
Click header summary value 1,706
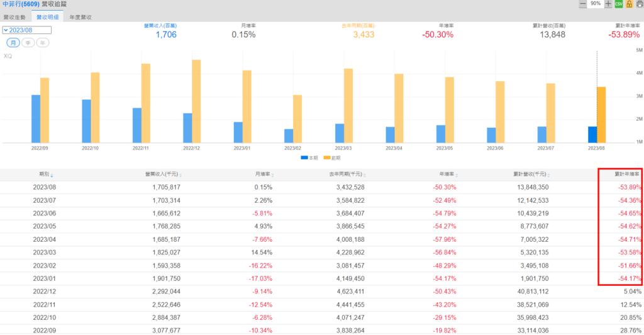pyautogui.click(x=166, y=35)
